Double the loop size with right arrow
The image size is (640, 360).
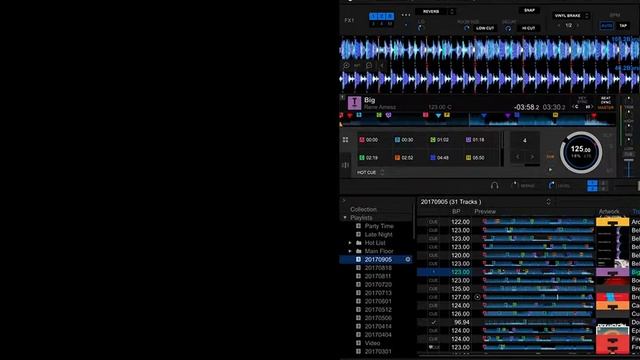[x=532, y=157]
